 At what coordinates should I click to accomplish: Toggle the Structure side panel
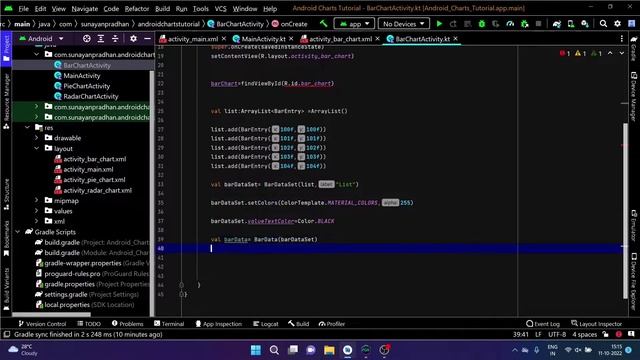pyautogui.click(x=6, y=194)
